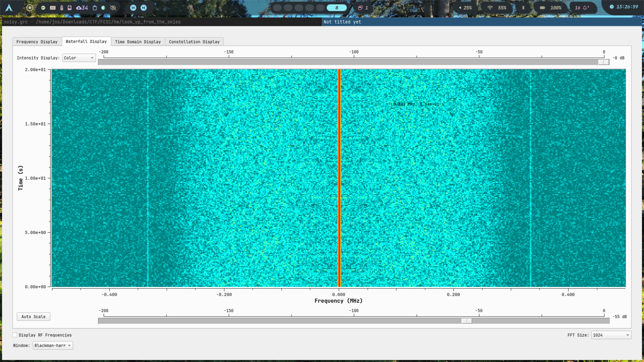
Task: Click the lower -55 dB intensity slider handle
Action: coord(466,321)
